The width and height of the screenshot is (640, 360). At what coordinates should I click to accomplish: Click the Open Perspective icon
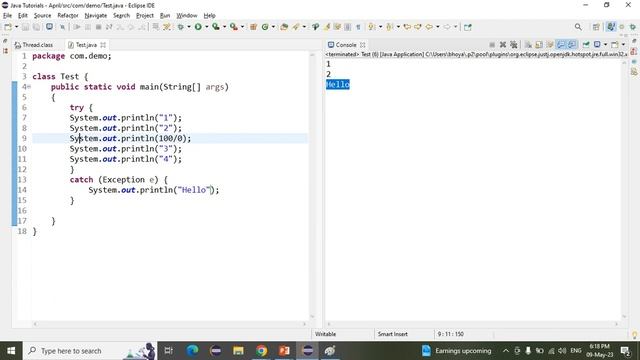click(x=596, y=27)
